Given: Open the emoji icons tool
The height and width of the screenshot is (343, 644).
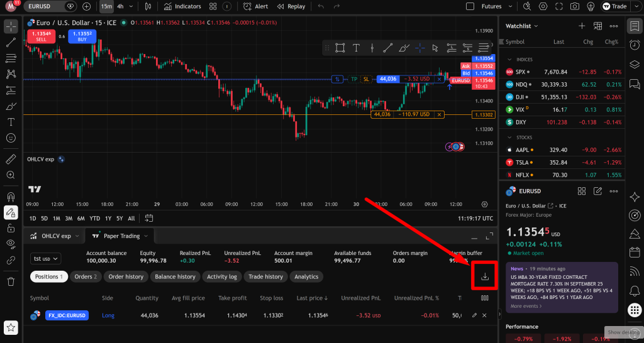Looking at the screenshot, I should (x=11, y=138).
